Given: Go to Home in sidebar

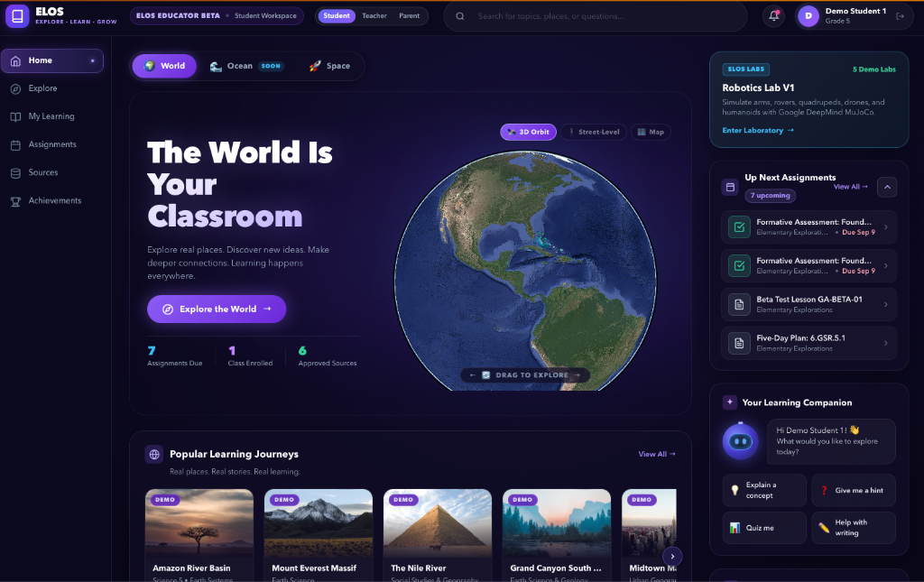Looking at the screenshot, I should 52,60.
